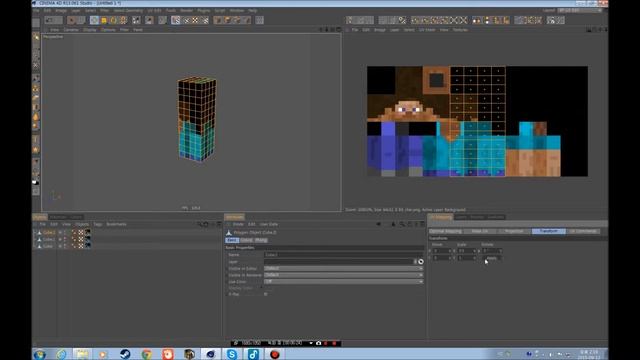Select the Relax UV tab
Viewport: 640px width, 360px height.
(480, 231)
